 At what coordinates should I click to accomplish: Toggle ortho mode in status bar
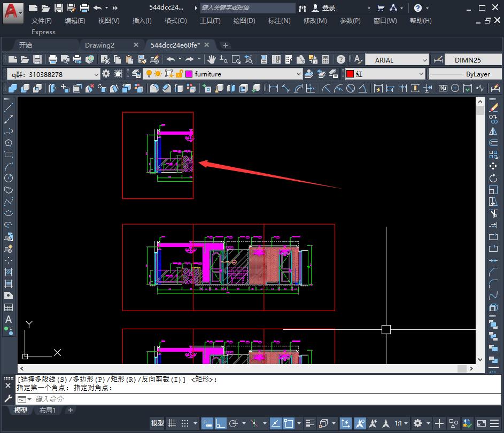[x=221, y=423]
